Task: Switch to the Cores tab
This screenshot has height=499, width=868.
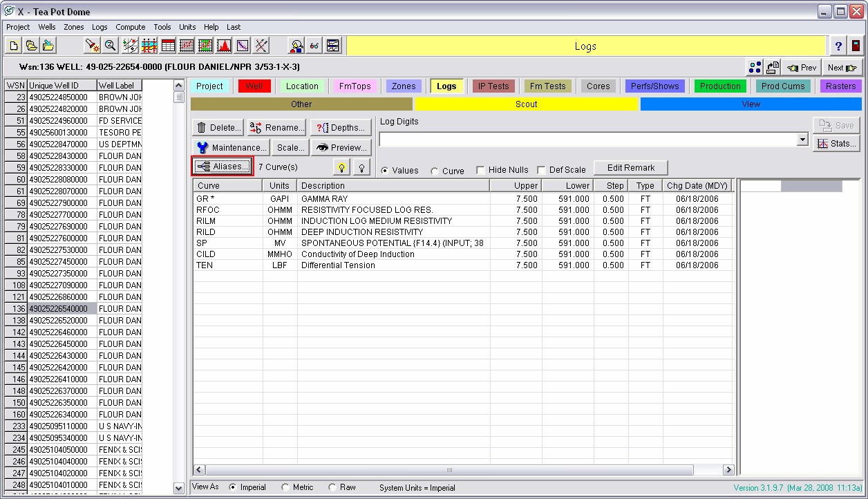Action: coord(598,86)
